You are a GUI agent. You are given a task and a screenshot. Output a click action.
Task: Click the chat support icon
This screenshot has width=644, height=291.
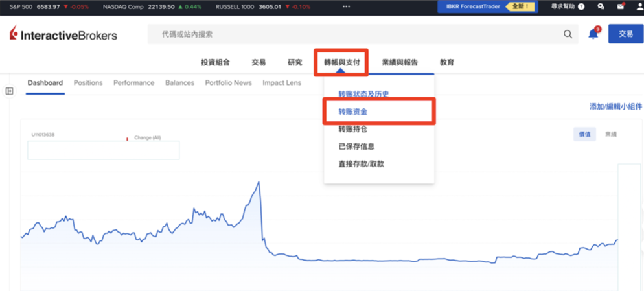601,6
